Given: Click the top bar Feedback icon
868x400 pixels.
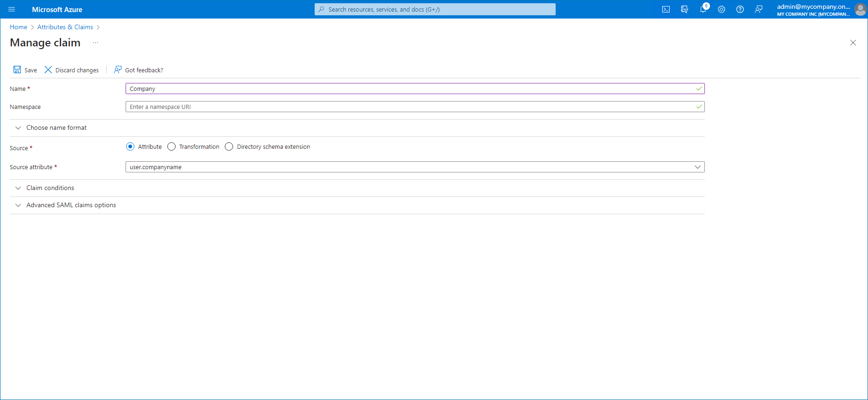Looking at the screenshot, I should pyautogui.click(x=759, y=9).
